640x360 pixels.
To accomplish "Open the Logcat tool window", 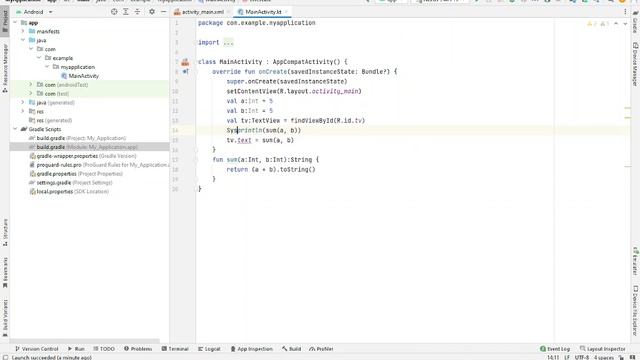I will tap(209, 349).
